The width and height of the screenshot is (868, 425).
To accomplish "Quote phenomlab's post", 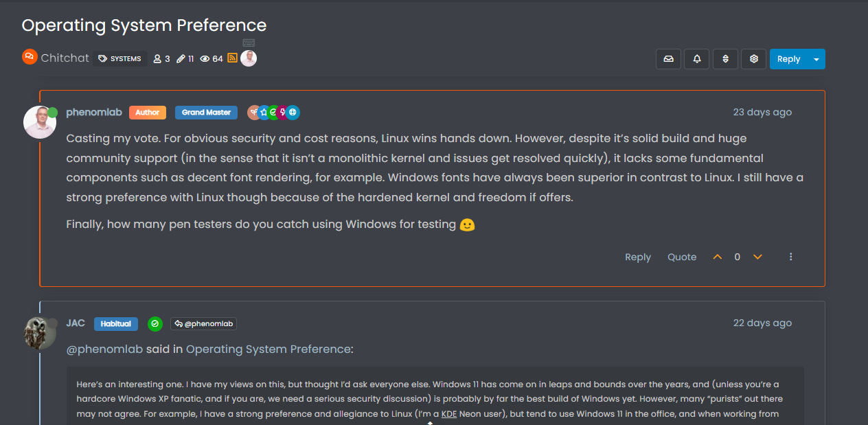I will [x=682, y=257].
